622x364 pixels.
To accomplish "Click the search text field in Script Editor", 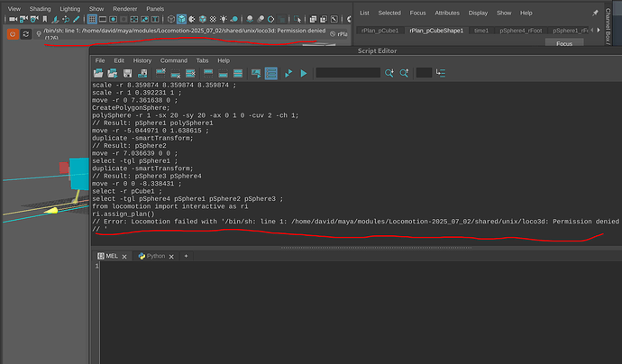I will click(348, 73).
